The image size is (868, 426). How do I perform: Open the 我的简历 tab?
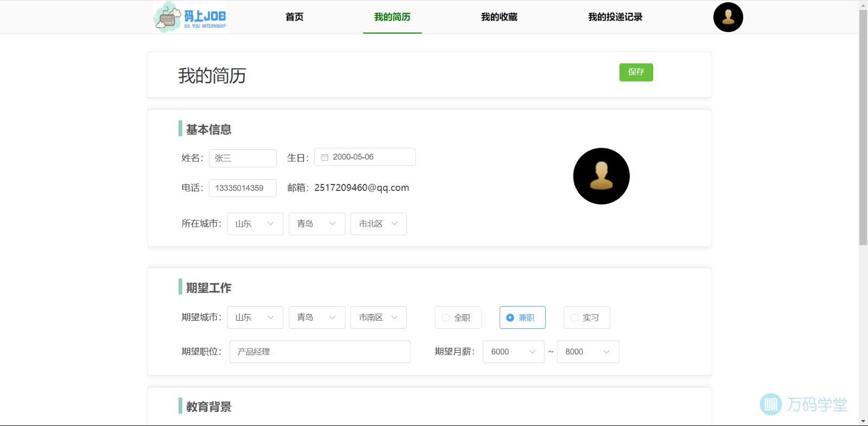392,17
